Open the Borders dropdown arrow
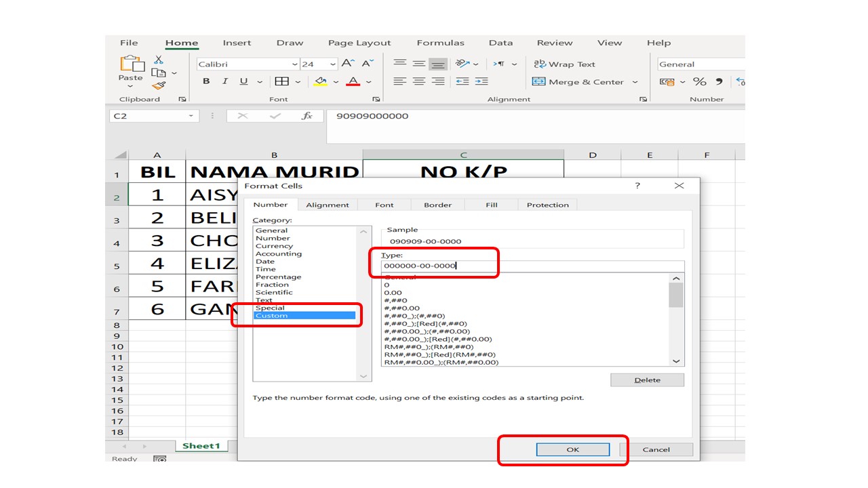Viewport: 868px width, 488px height. [x=296, y=81]
